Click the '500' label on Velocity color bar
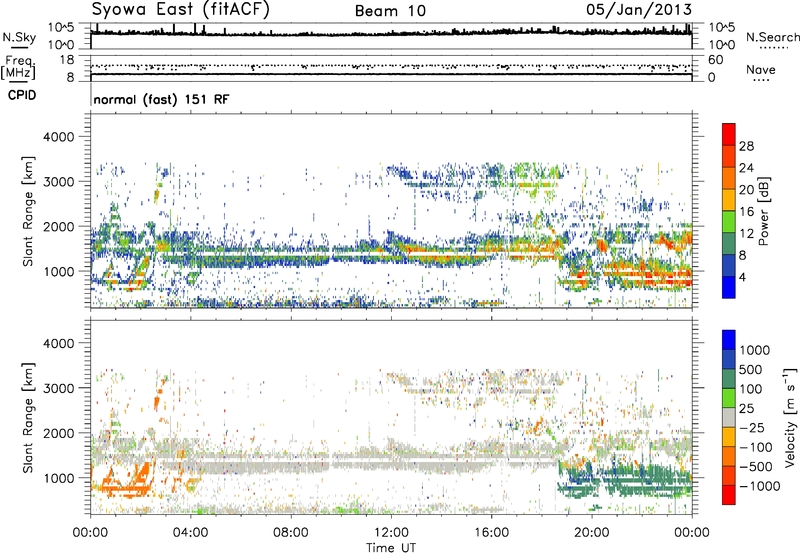Screen dimensions: 800x554 tap(751, 369)
